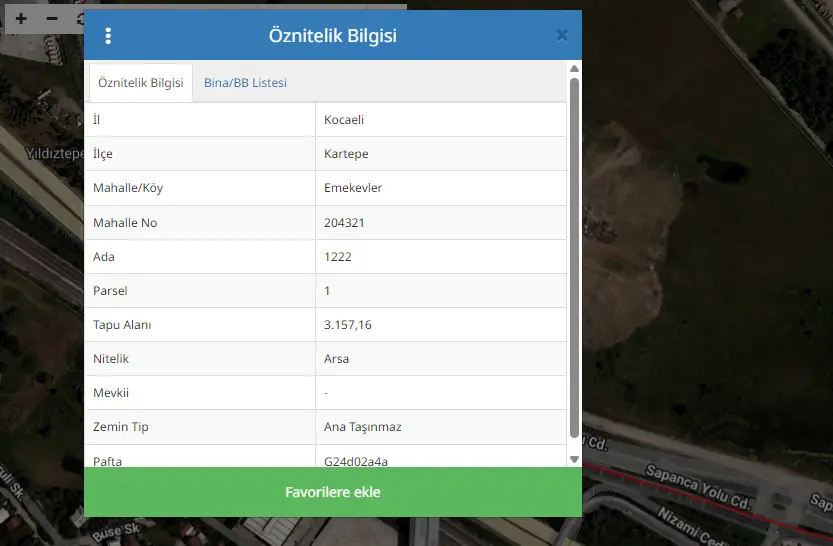This screenshot has height=546, width=833.
Task: Select the Mahalle No value 204321
Action: point(344,223)
